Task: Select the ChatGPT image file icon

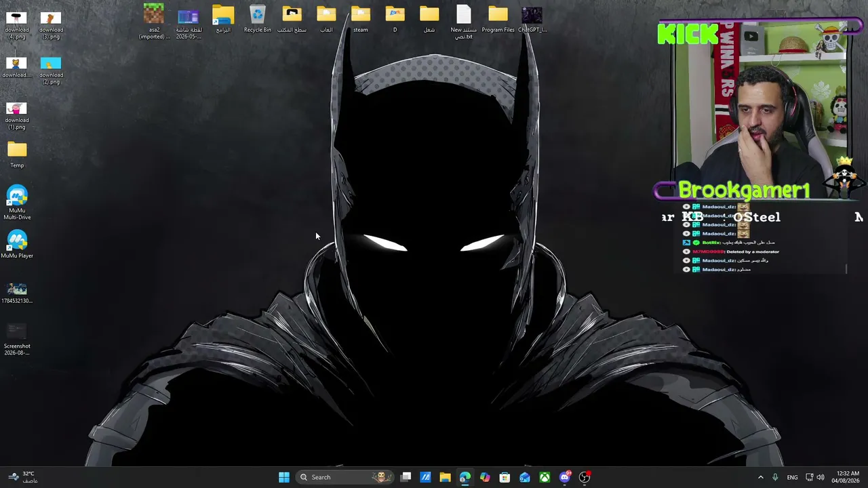Action: (532, 19)
